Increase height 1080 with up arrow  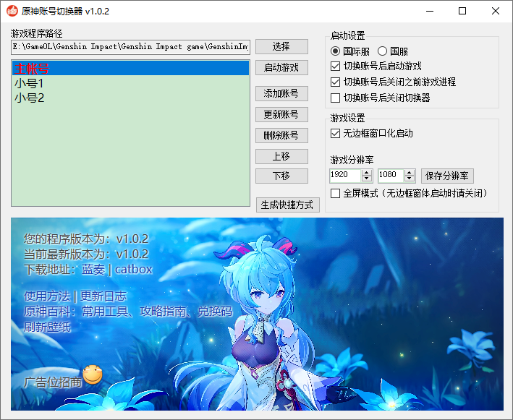410,173
